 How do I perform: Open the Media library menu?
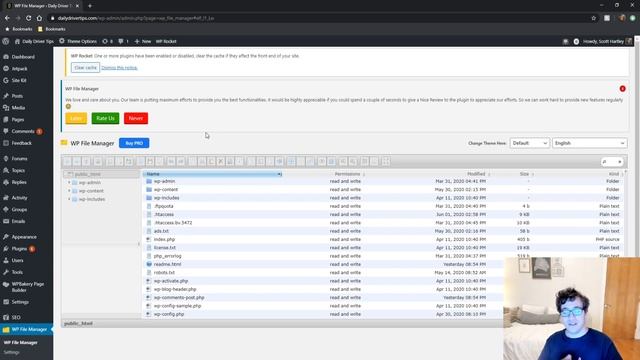tap(18, 108)
